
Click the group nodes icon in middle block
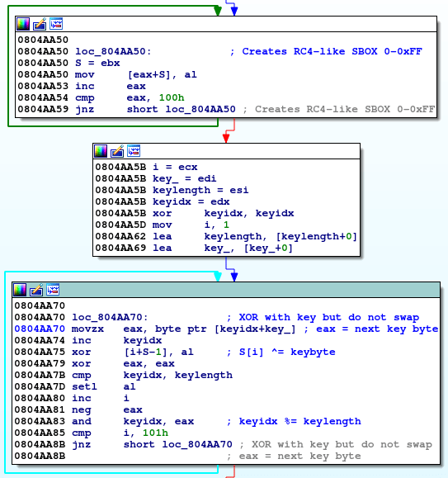134,151
